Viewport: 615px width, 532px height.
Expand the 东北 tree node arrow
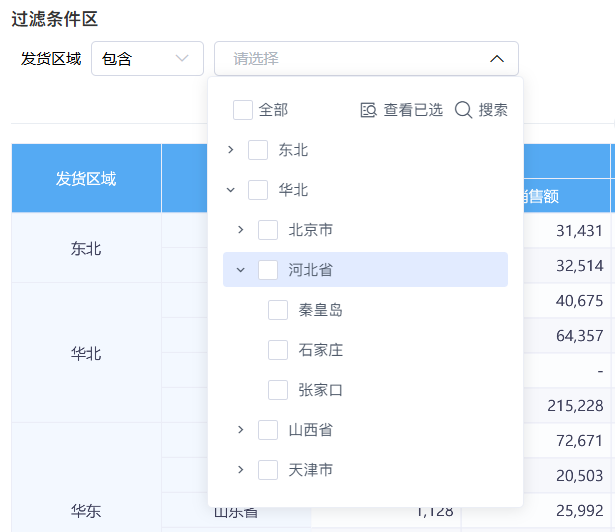click(231, 149)
